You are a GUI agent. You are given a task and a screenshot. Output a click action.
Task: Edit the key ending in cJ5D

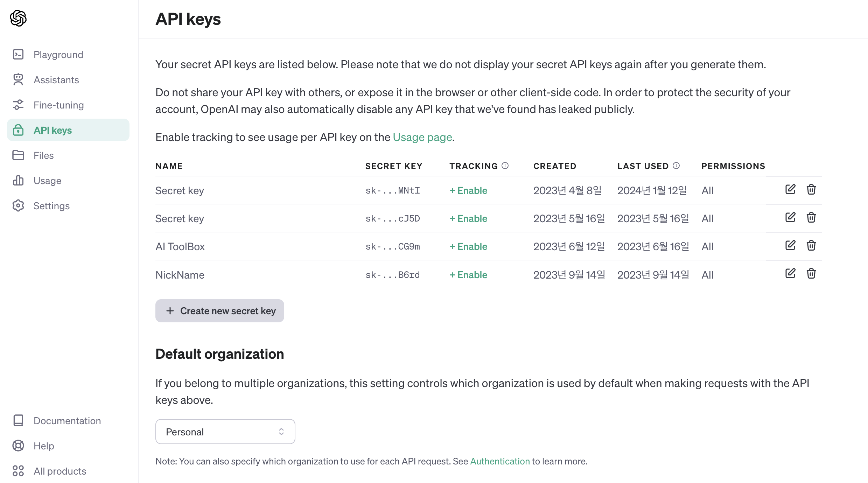tap(790, 217)
